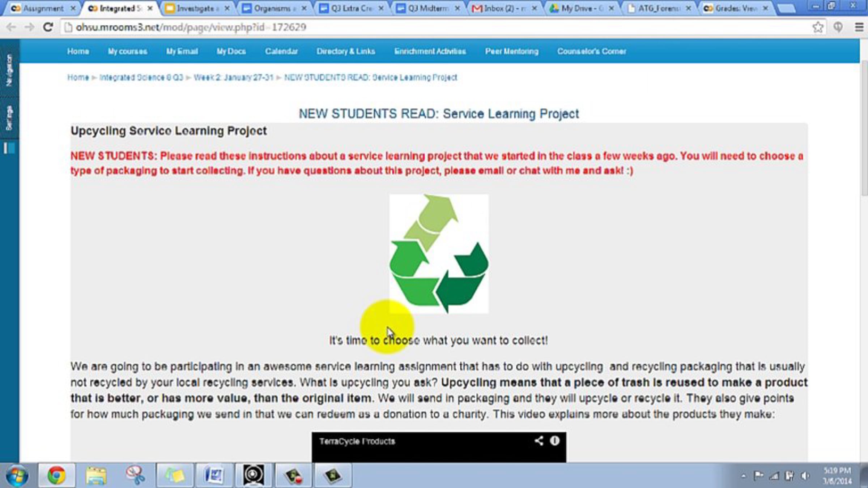Image resolution: width=868 pixels, height=488 pixels.
Task: Show hidden system tray icons
Action: (743, 476)
